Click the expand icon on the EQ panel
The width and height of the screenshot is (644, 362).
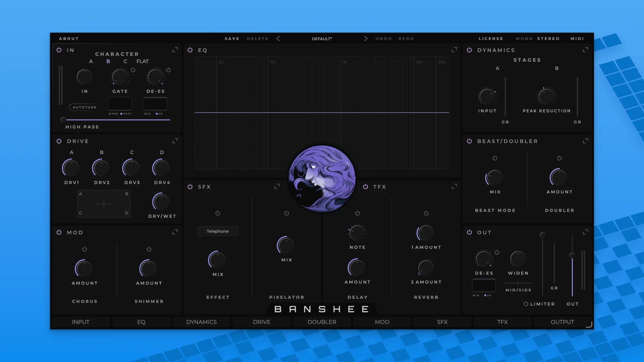coord(454,49)
